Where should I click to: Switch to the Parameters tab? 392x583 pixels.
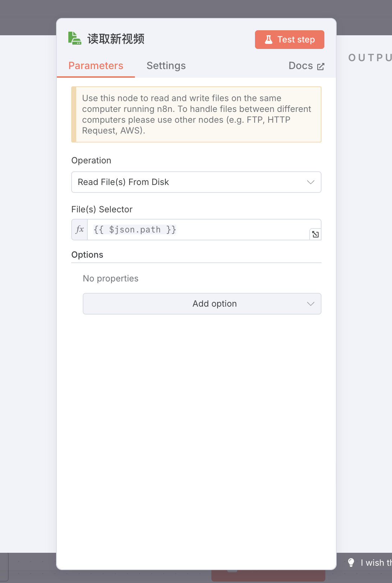click(x=96, y=65)
